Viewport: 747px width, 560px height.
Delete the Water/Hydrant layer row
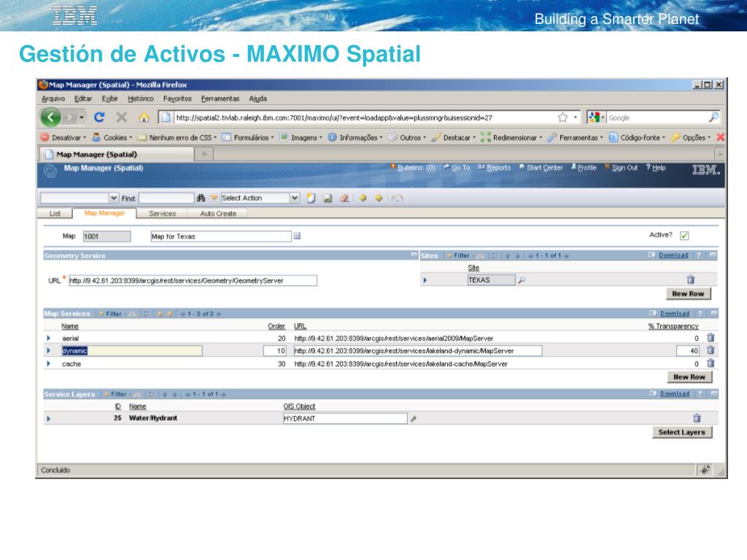pos(697,418)
